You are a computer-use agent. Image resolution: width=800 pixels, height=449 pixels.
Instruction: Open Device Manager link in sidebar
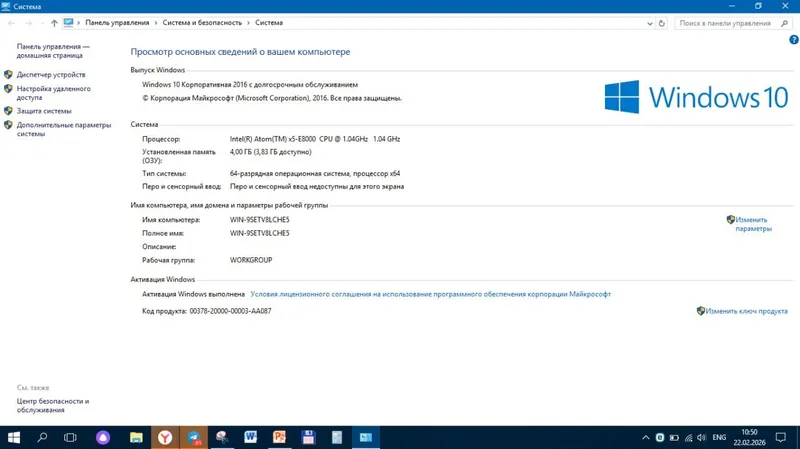(x=51, y=74)
